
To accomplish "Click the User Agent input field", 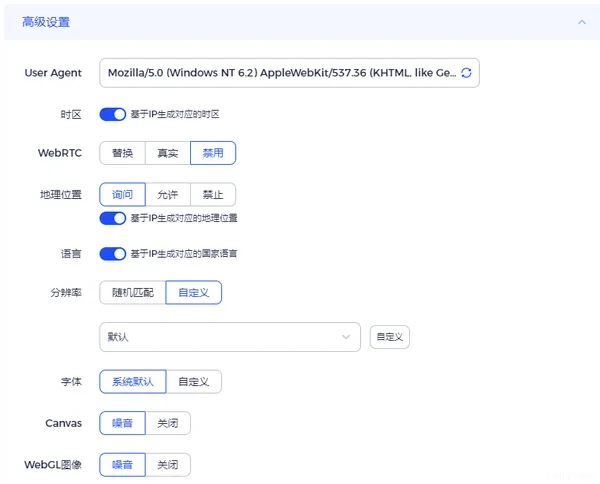I will pos(289,73).
